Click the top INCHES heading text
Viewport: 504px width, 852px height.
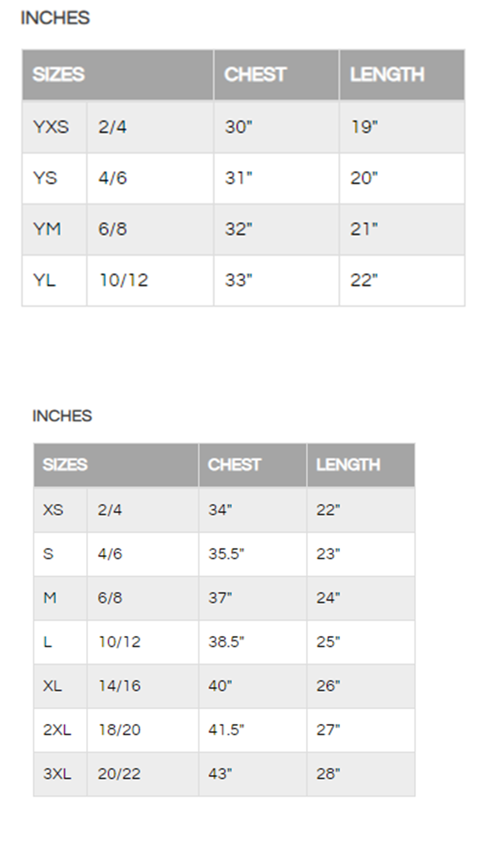(55, 18)
